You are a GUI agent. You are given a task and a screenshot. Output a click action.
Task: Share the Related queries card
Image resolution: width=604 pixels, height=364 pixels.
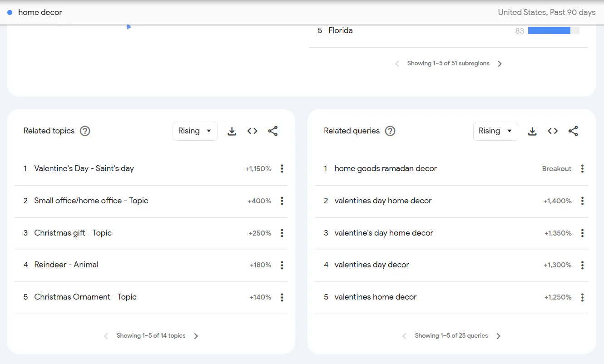(574, 131)
